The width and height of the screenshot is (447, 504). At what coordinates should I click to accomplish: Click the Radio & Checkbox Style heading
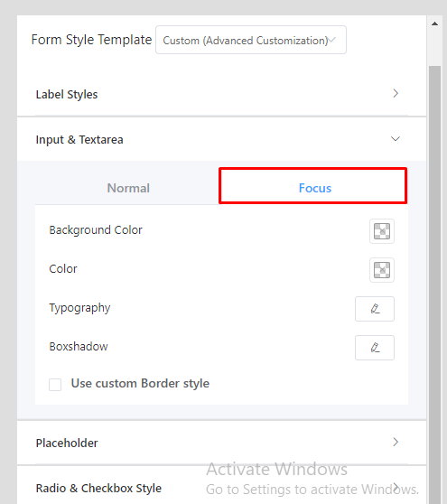point(98,489)
